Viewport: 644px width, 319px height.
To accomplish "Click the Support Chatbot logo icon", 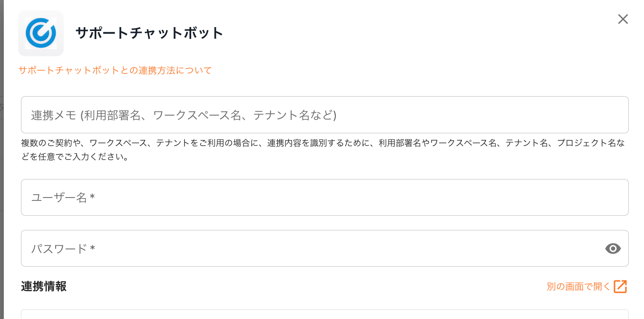I will [41, 33].
